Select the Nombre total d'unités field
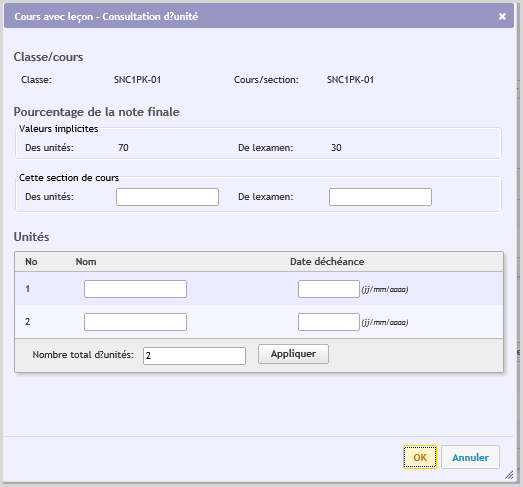Viewport: 523px width, 487px height. [x=194, y=356]
